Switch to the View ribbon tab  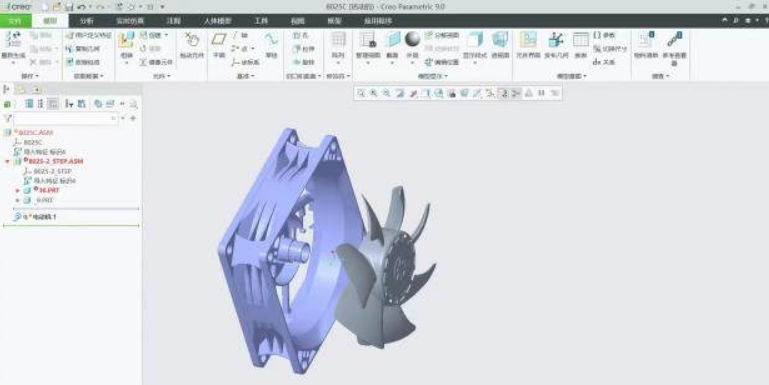point(297,21)
